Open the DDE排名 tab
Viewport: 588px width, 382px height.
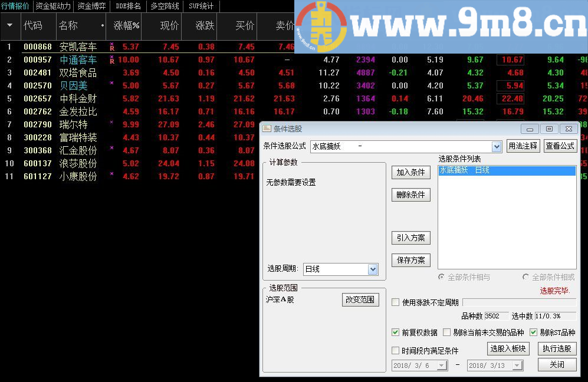[x=128, y=6]
